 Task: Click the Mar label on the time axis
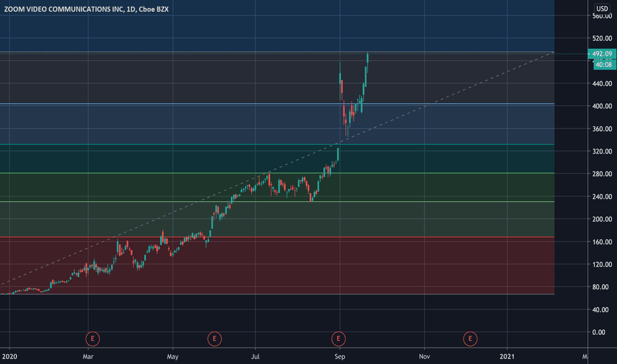click(x=88, y=357)
